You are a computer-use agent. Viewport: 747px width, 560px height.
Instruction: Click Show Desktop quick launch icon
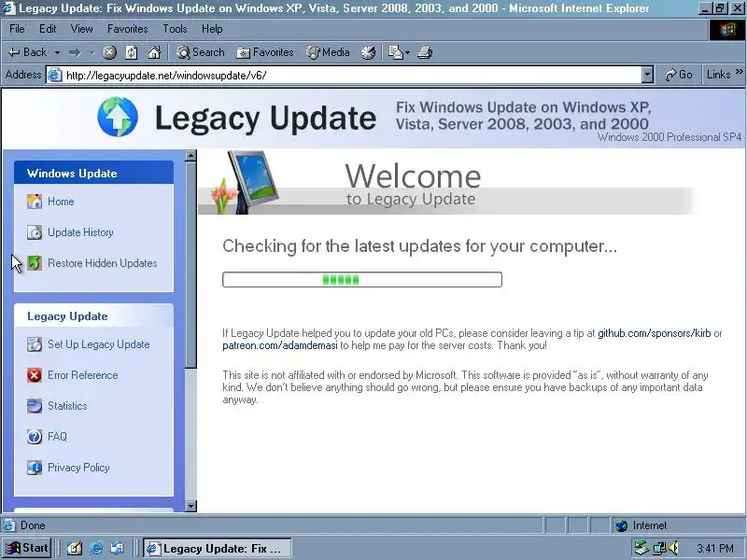(74, 549)
